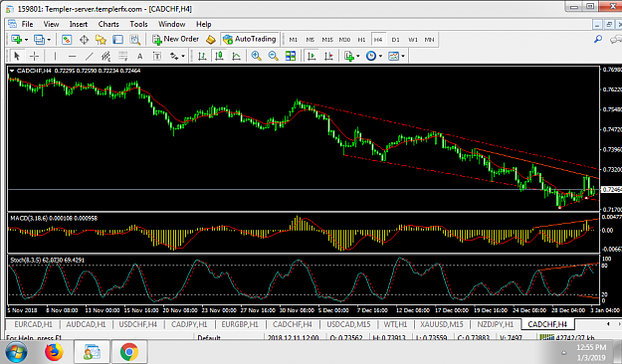Open the Profiles icon
Image resolution: width=622 pixels, height=364 pixels.
(x=39, y=39)
